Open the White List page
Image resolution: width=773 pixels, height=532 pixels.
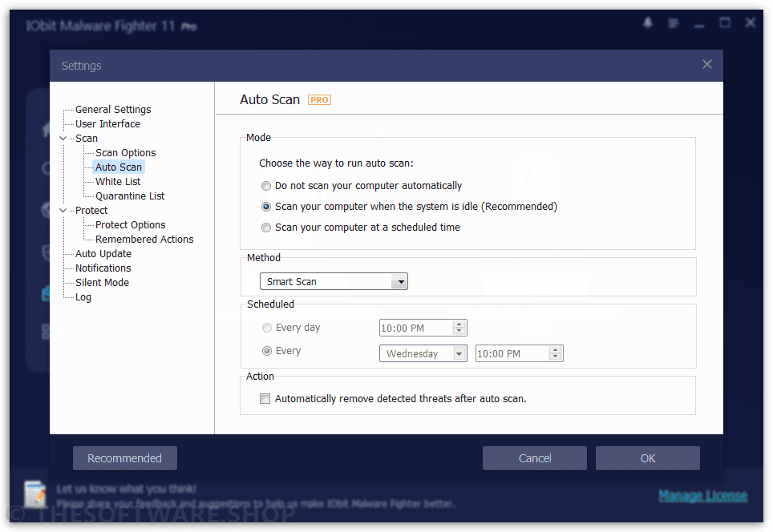click(x=118, y=181)
